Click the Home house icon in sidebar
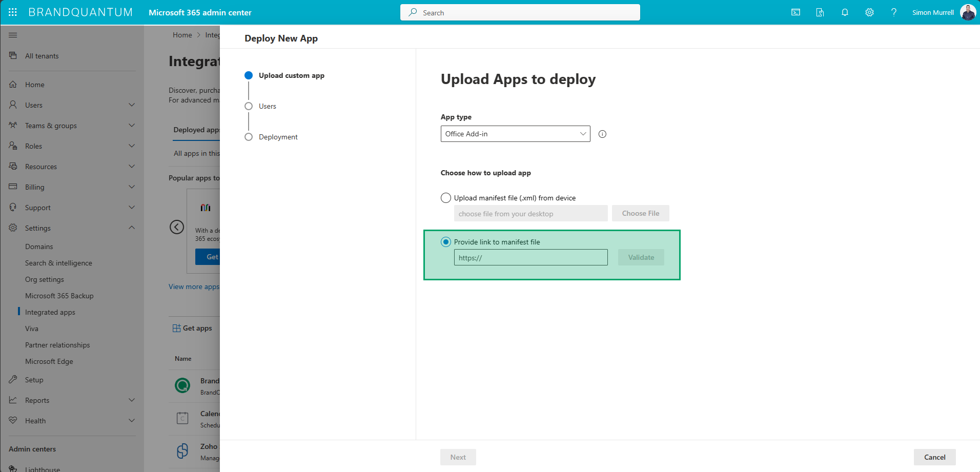The image size is (980, 472). pos(13,85)
